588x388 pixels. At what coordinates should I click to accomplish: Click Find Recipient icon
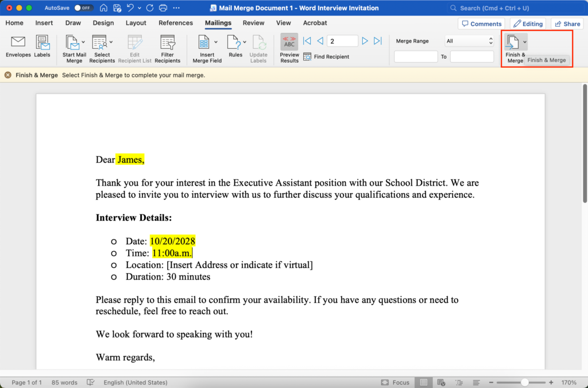[307, 57]
